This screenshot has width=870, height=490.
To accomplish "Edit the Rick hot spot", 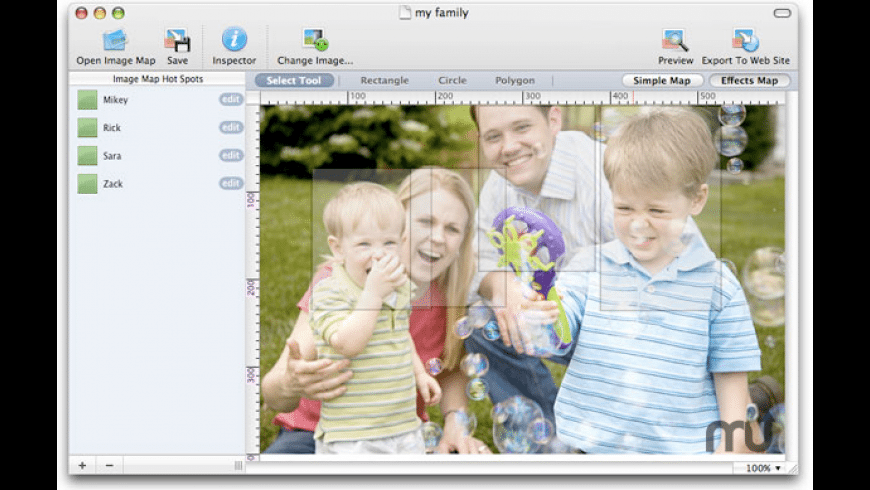I will tap(231, 127).
